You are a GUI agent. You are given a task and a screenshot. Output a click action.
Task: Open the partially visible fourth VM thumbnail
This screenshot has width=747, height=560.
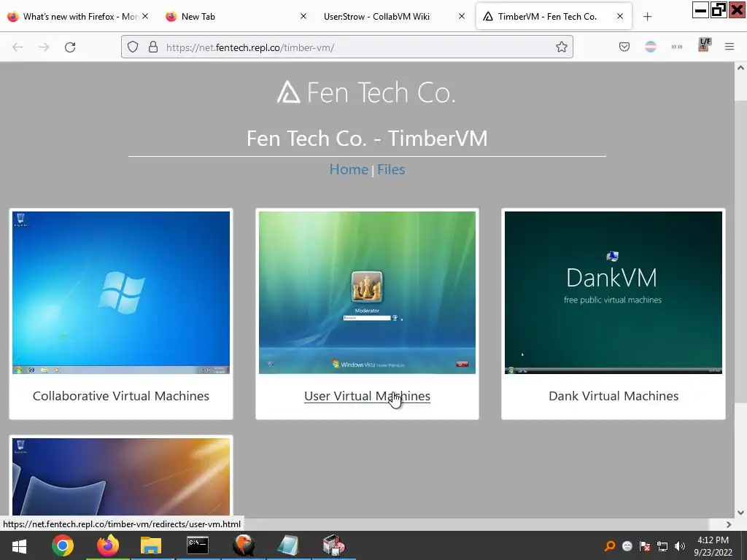tap(121, 477)
